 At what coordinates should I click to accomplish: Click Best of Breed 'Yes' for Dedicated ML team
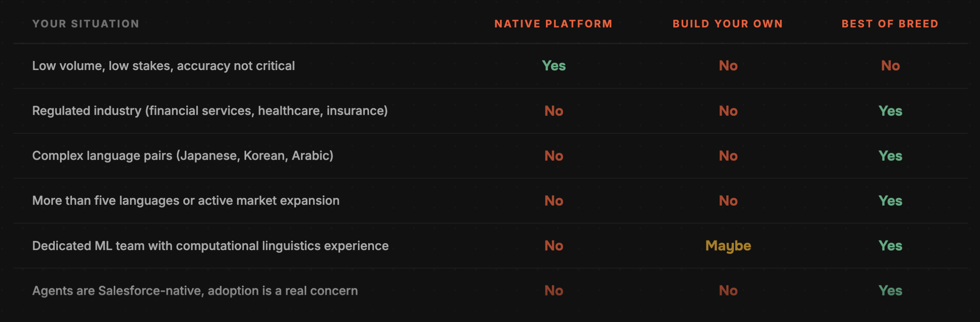pyautogui.click(x=890, y=246)
